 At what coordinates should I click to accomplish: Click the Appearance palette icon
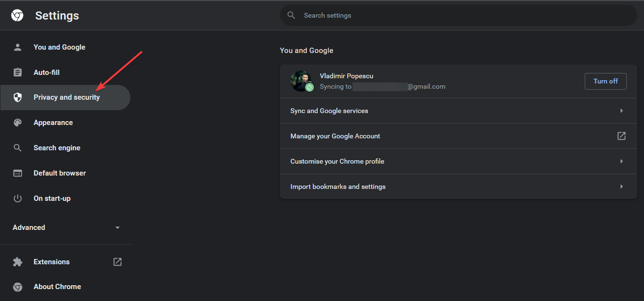tap(18, 123)
